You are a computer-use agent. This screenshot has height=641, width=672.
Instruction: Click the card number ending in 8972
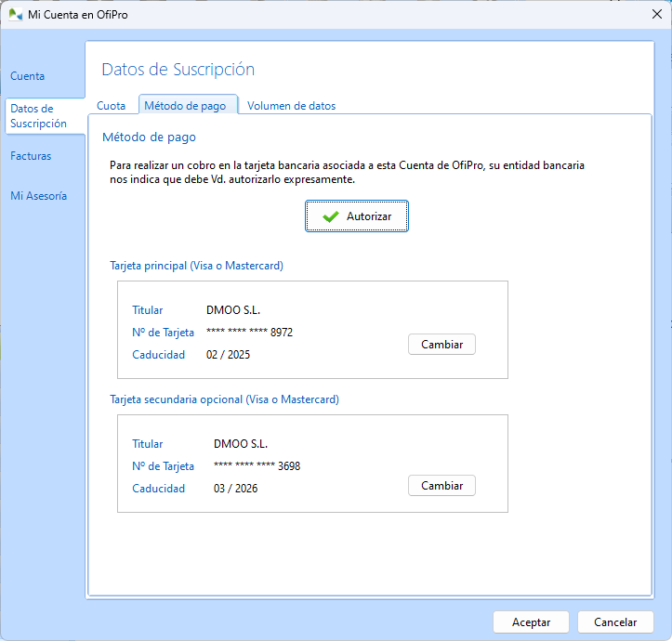[250, 333]
